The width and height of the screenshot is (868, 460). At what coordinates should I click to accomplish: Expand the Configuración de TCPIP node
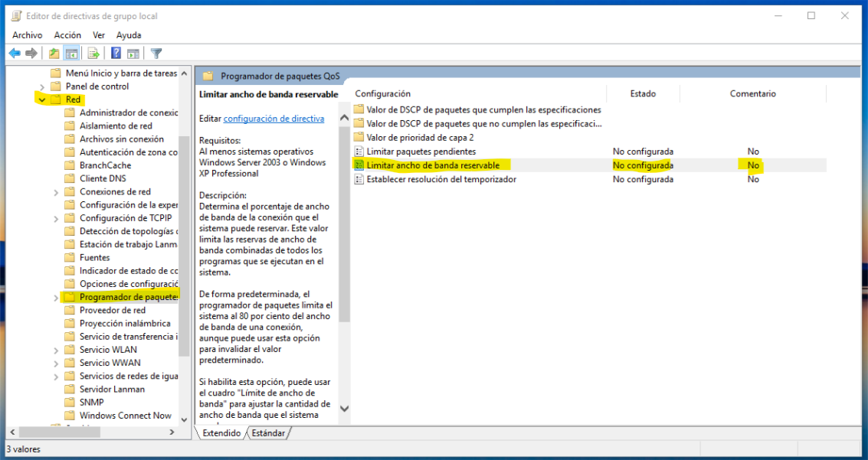(56, 219)
